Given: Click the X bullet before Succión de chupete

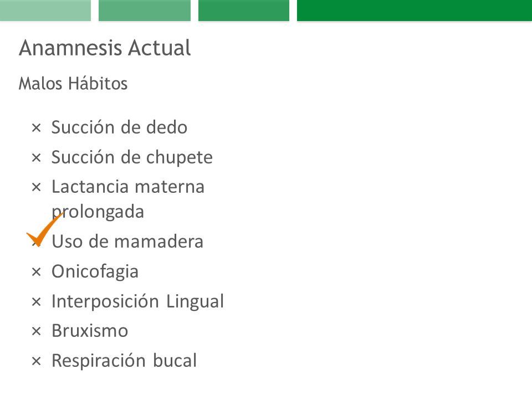Looking at the screenshot, I should [x=37, y=158].
